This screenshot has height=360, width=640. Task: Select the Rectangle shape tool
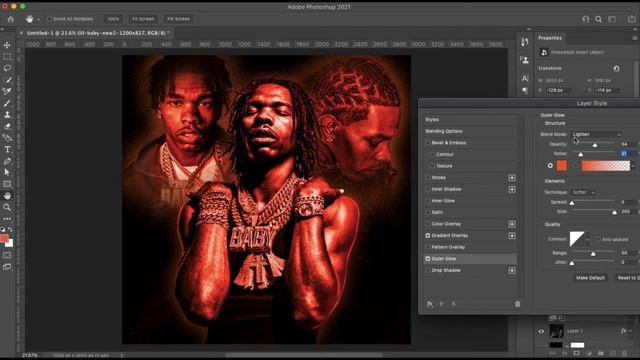point(7,184)
